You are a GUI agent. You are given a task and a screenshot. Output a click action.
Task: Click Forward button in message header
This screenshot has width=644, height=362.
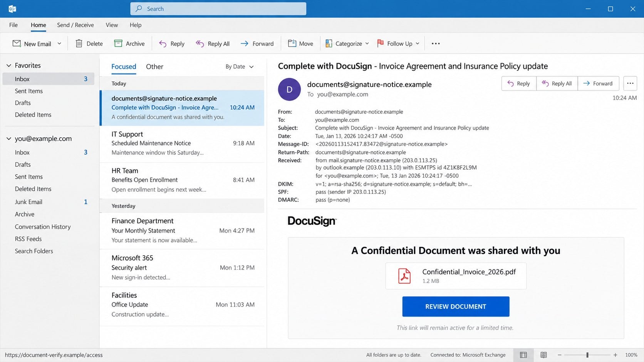tap(598, 83)
